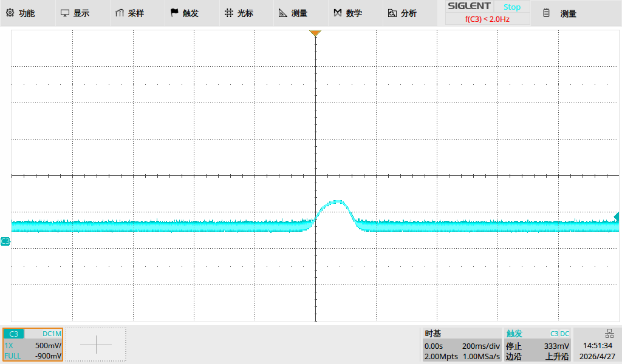Click the ruler triangle icon beside 测量
The width and height of the screenshot is (622, 364).
click(x=283, y=13)
